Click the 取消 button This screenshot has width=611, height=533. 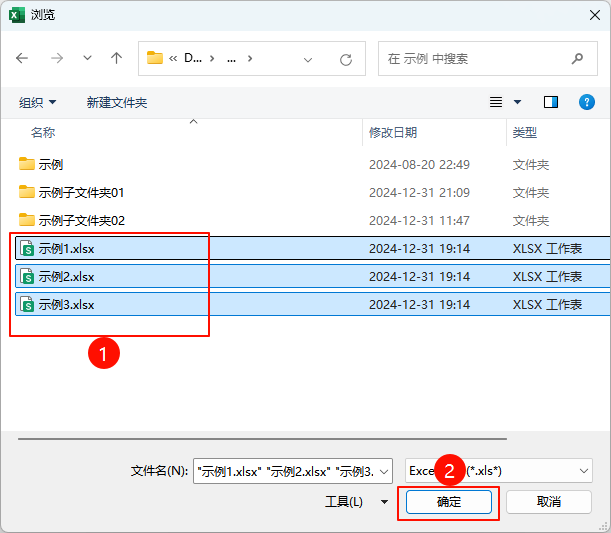(549, 502)
